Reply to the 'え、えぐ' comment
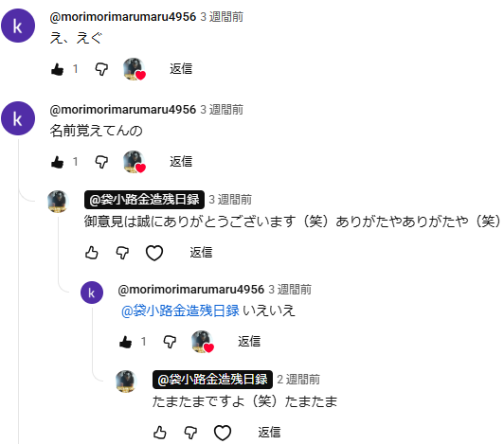Viewport: 504px width, 444px height. [x=181, y=69]
